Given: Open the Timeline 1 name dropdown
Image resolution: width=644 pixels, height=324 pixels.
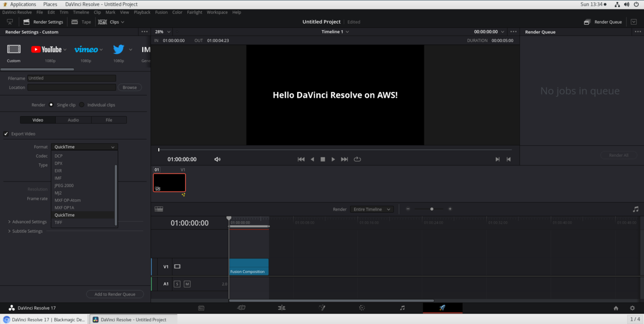Looking at the screenshot, I should [335, 32].
